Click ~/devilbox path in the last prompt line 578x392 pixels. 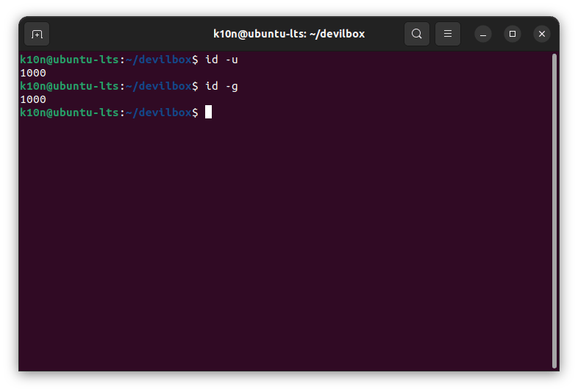point(158,113)
